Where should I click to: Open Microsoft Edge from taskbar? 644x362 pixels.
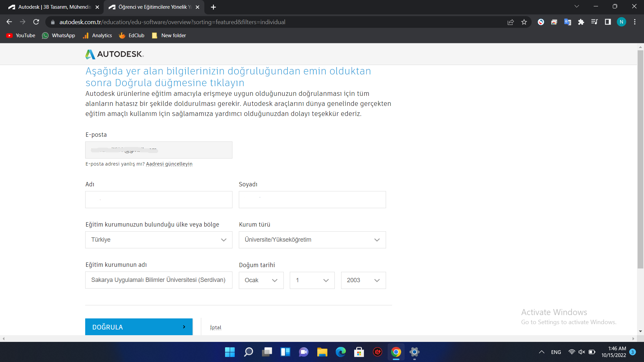click(340, 352)
